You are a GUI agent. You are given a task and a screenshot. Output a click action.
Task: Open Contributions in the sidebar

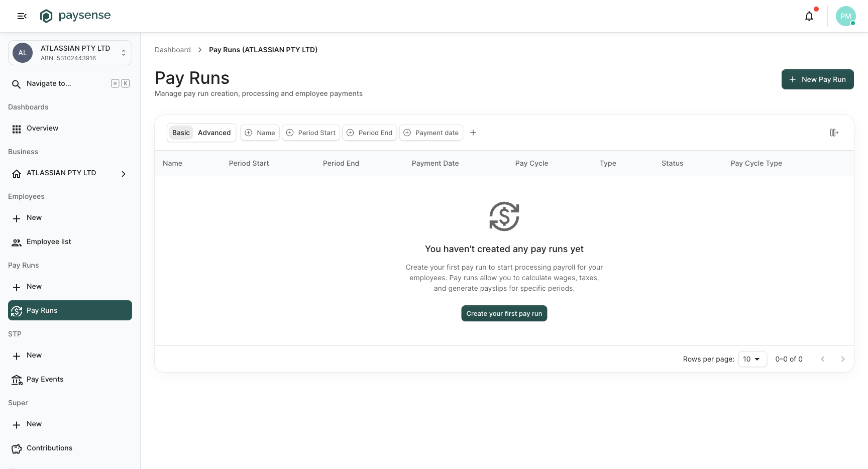(x=70, y=448)
